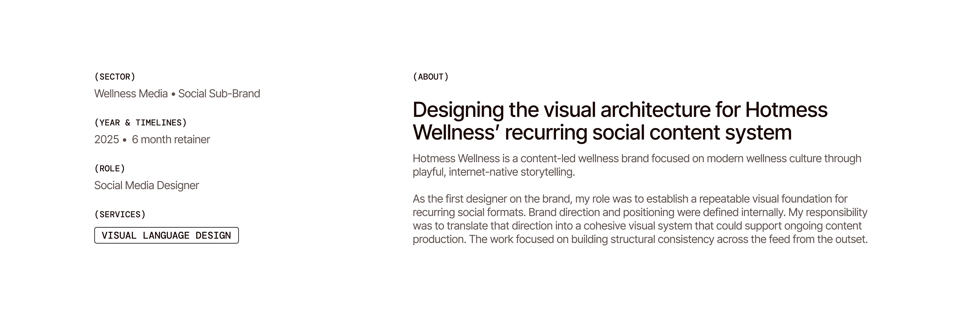The width and height of the screenshot is (980, 317).
Task: Select the "Wellness Media" text
Action: click(x=131, y=94)
